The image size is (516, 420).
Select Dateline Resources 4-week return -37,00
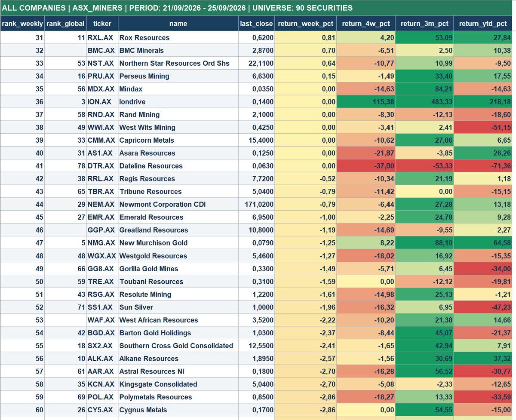point(365,166)
